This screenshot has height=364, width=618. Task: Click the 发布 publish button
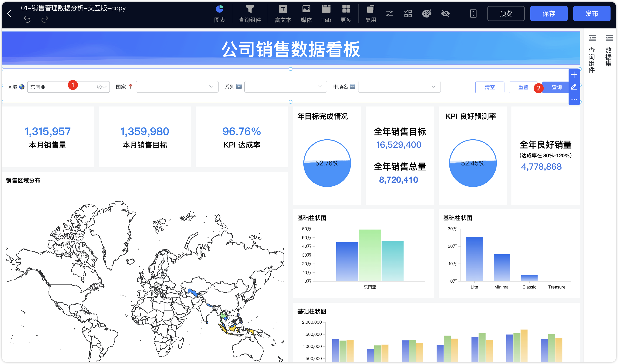pyautogui.click(x=591, y=14)
